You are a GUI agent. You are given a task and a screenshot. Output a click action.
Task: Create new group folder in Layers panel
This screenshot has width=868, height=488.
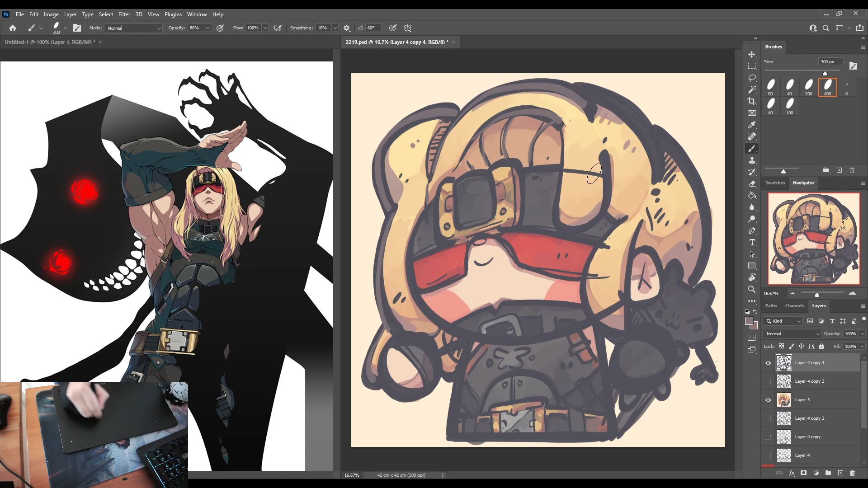pos(828,473)
